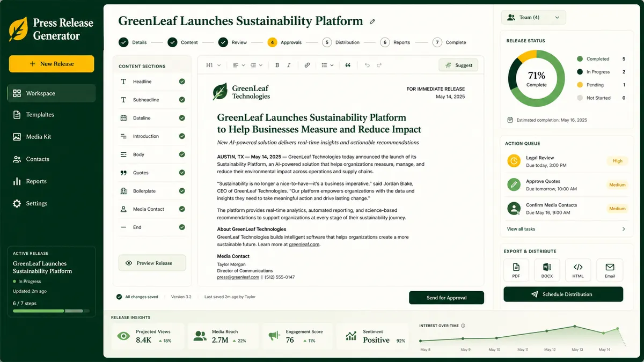Go to the Content step
The height and width of the screenshot is (362, 644).
tap(183, 42)
